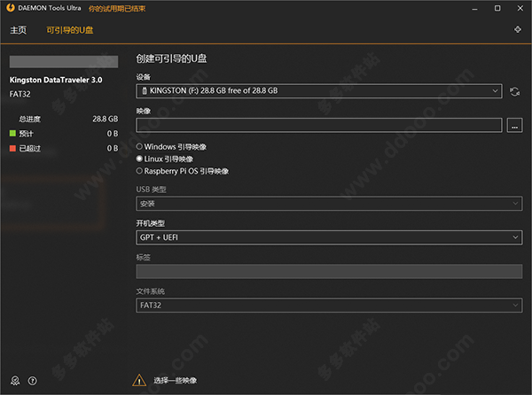Viewport: 532px width, 395px height.
Task: Click the red 已超过 legend swatch
Action: point(12,148)
